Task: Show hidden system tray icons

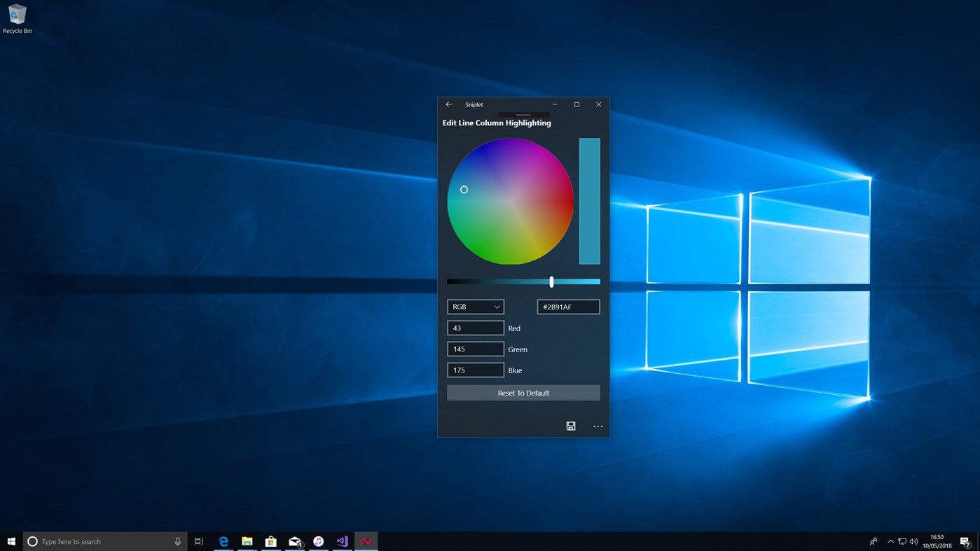Action: (890, 541)
